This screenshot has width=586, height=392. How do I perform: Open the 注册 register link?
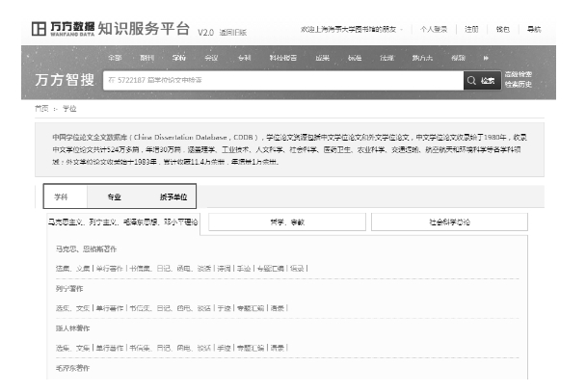(471, 29)
